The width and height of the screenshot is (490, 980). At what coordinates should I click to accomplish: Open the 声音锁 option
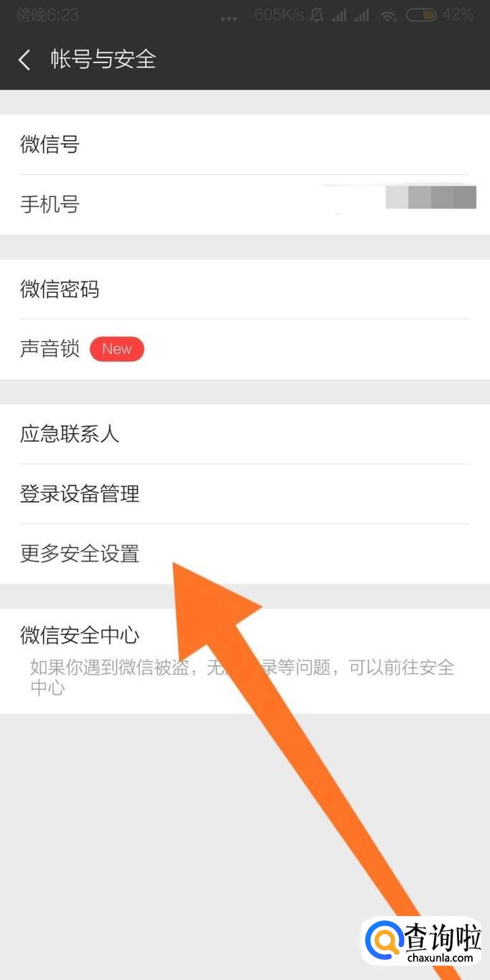pyautogui.click(x=245, y=349)
